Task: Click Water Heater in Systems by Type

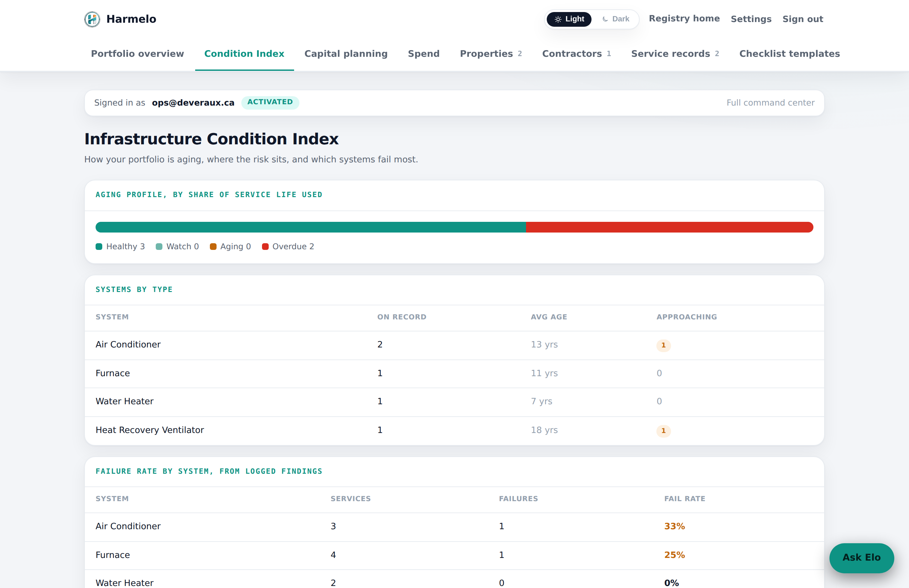Action: [125, 401]
